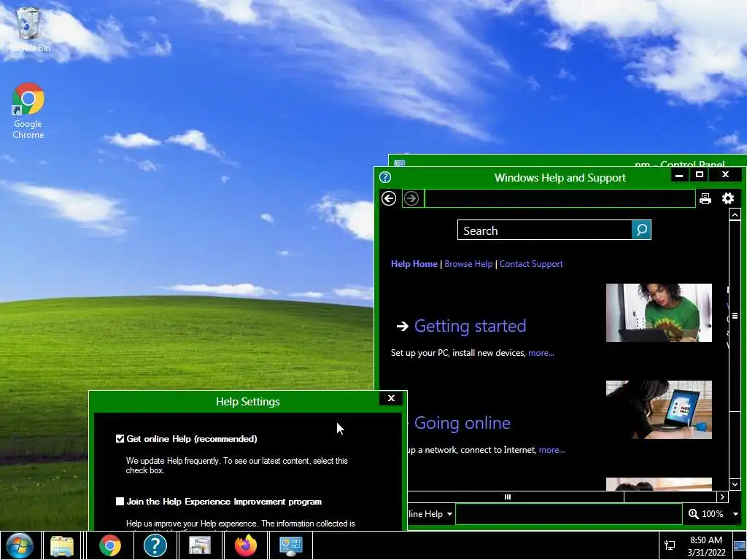Click the zoom magnifier icon in the status bar
Image resolution: width=747 pixels, height=560 pixels.
point(694,514)
